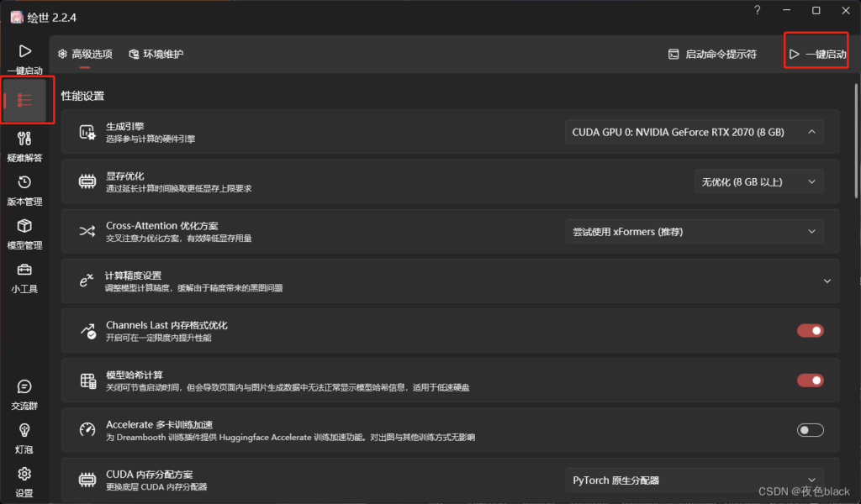This screenshot has height=504, width=861.
Task: Open the CUDA memory allocator dropdown
Action: 695,480
